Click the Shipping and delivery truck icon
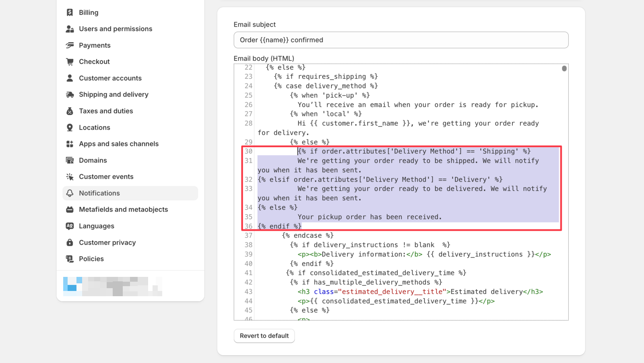This screenshot has height=363, width=644. 70,95
